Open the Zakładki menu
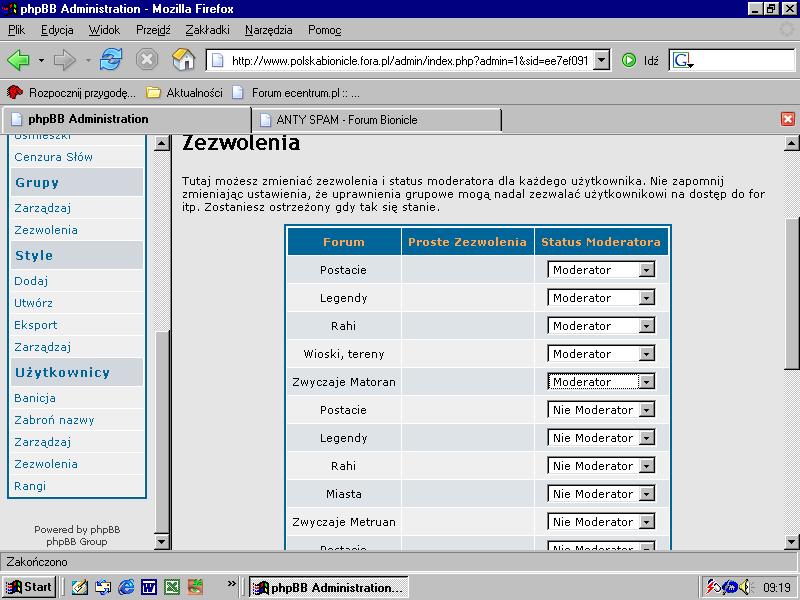 pyautogui.click(x=207, y=30)
